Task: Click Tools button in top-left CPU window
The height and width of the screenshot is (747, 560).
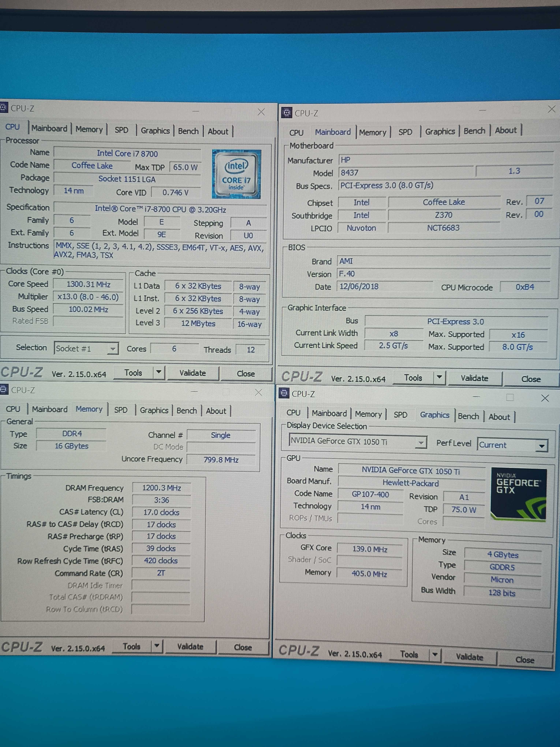Action: (133, 373)
